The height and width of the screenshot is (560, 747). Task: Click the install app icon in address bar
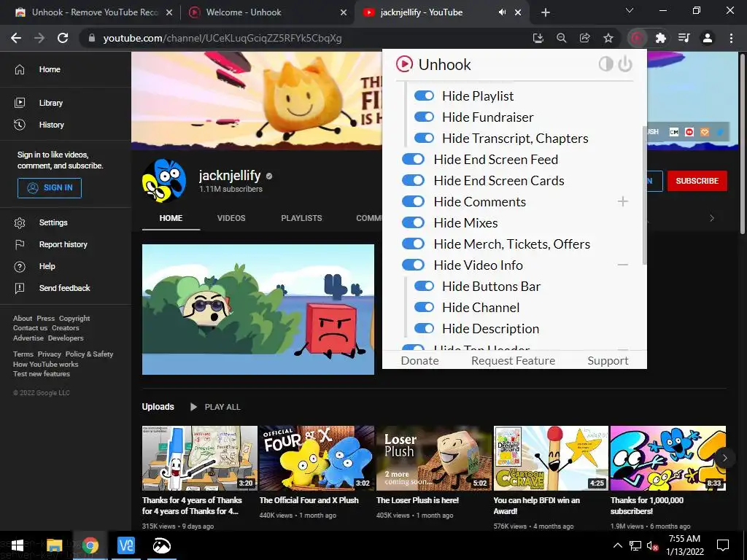(x=538, y=38)
